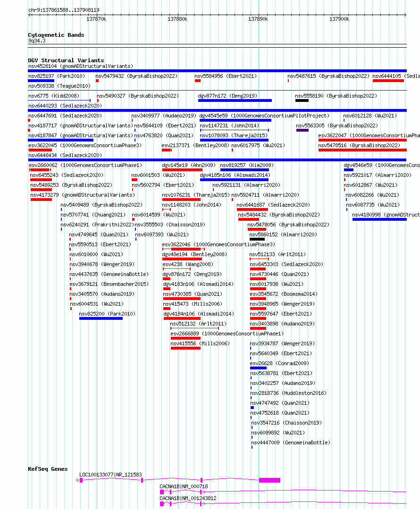Click the blue bar under dgv877n172
This screenshot has height=509, width=420.
coord(235,100)
